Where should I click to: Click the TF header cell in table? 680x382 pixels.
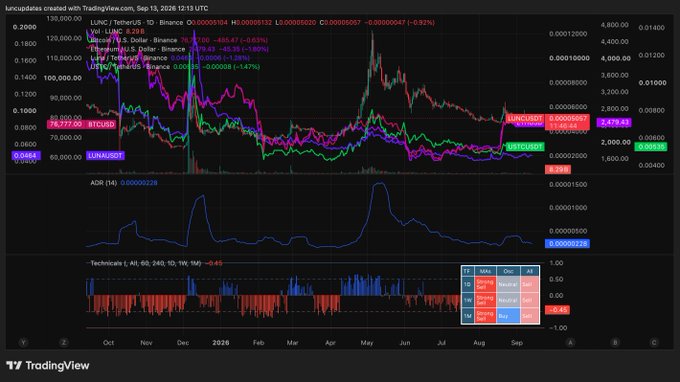click(467, 271)
